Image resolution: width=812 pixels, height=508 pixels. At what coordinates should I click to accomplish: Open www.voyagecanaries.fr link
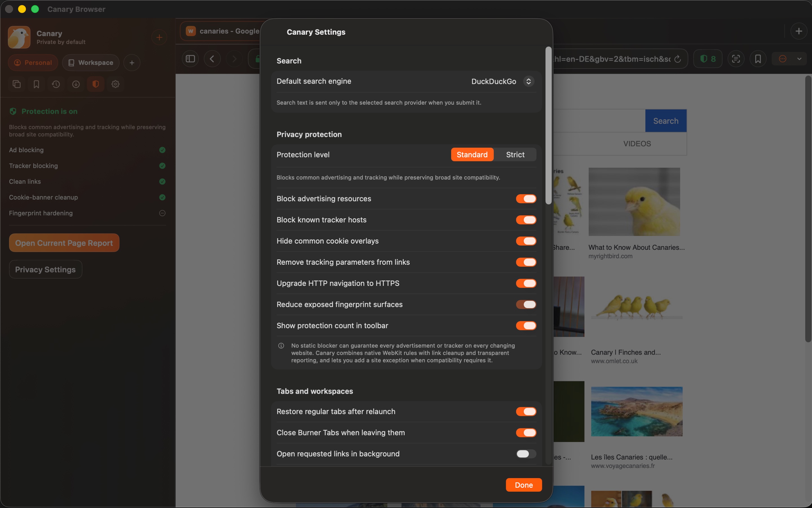[x=623, y=466]
